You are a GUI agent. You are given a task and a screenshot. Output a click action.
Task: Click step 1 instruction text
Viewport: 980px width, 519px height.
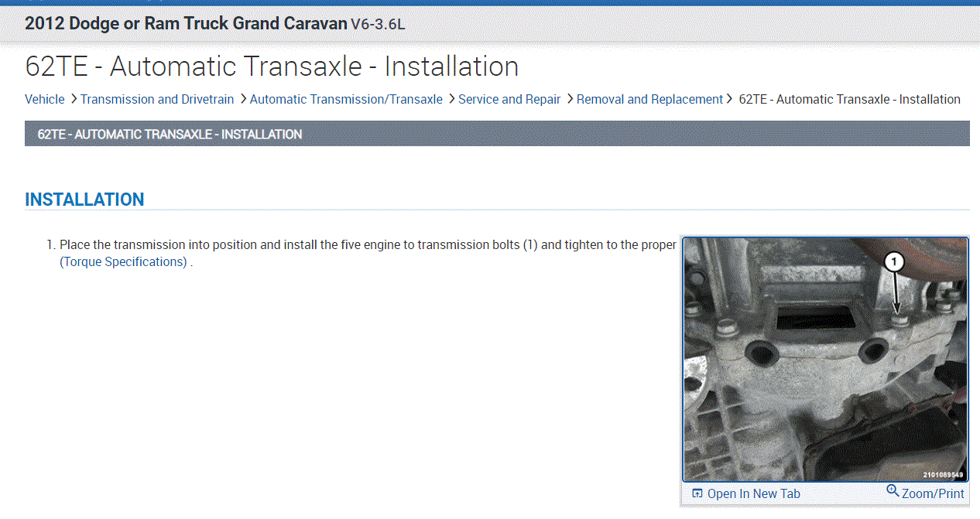click(x=368, y=253)
